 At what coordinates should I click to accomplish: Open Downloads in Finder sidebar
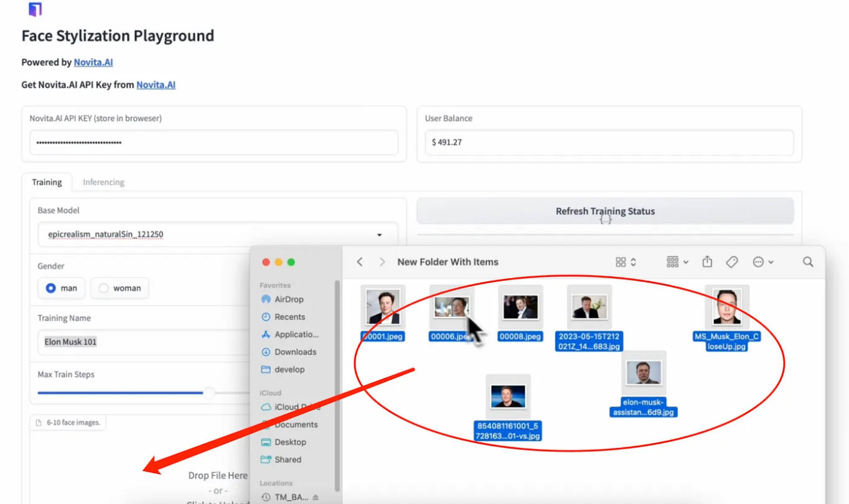[294, 352]
